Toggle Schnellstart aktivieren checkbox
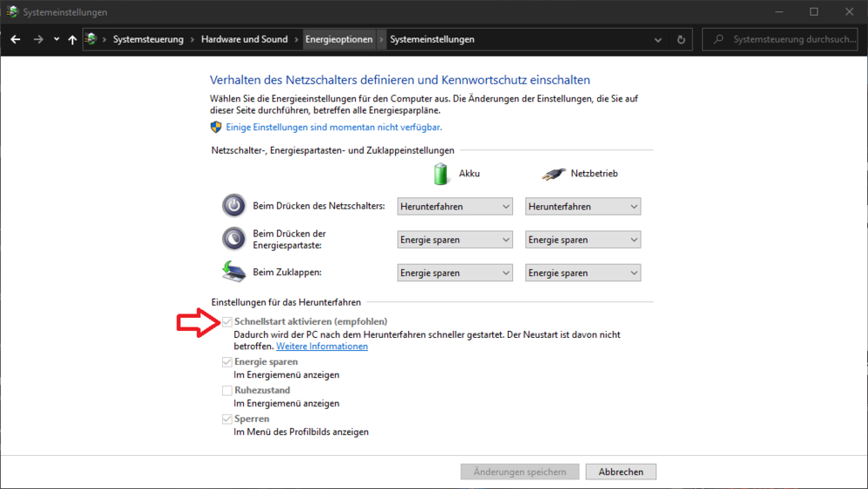 [227, 322]
